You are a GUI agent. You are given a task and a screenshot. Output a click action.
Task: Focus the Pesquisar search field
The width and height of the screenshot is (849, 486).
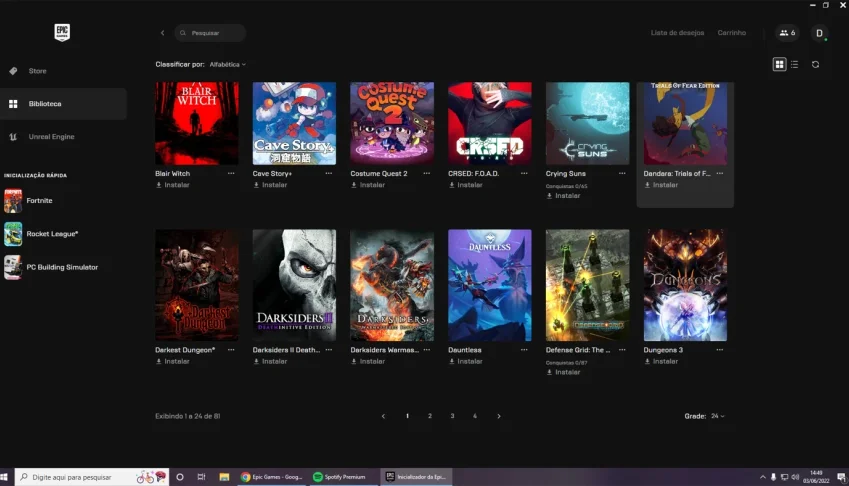210,33
